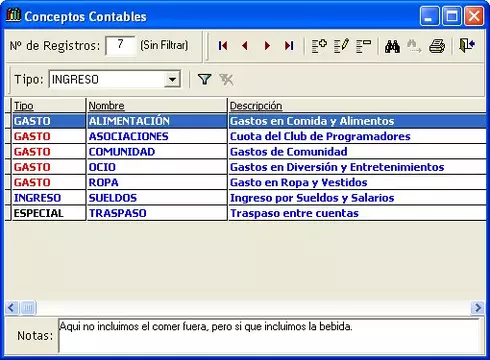The width and height of the screenshot is (490, 360).
Task: Open the Tipo dropdown arrow
Action: tap(172, 79)
